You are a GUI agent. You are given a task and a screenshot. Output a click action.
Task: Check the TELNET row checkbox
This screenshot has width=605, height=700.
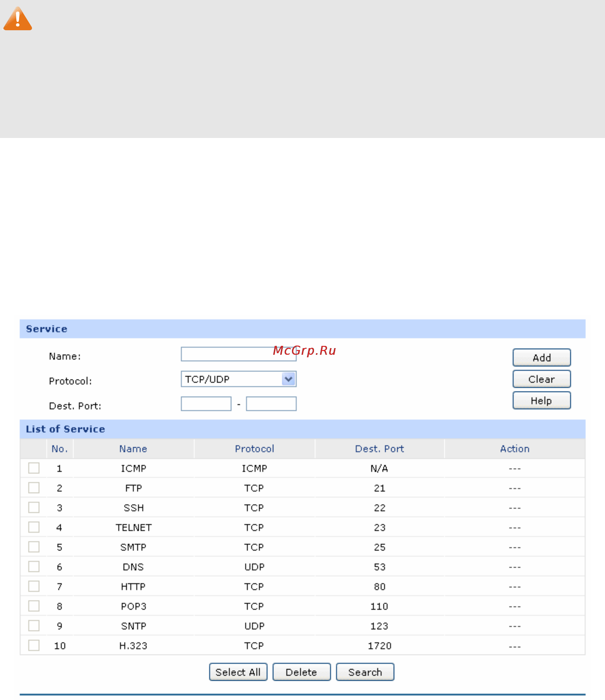coord(34,527)
